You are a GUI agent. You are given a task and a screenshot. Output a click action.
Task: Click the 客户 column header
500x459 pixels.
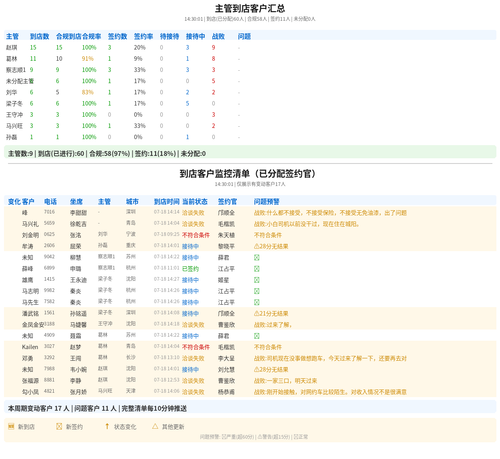click(x=28, y=201)
